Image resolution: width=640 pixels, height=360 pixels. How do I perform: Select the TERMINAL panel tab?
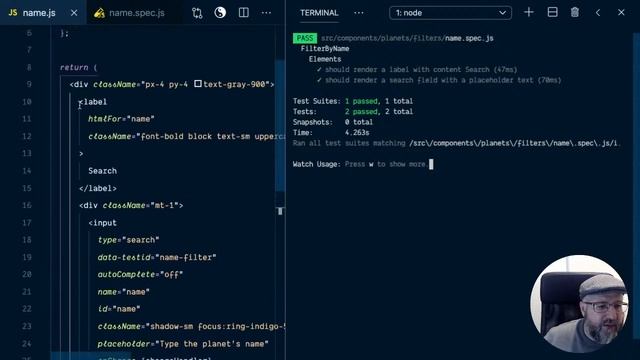pyautogui.click(x=319, y=13)
